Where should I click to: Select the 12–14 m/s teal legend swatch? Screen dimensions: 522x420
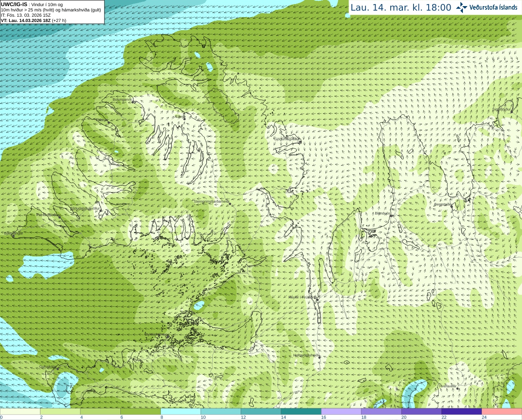261,411
